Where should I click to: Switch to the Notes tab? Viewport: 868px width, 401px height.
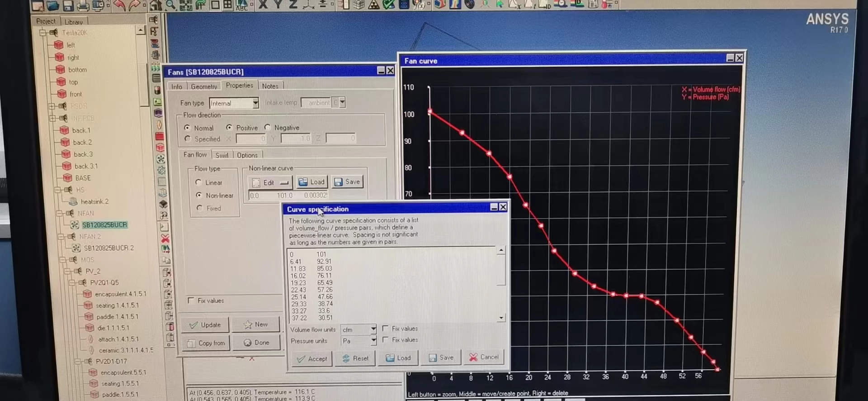click(270, 86)
